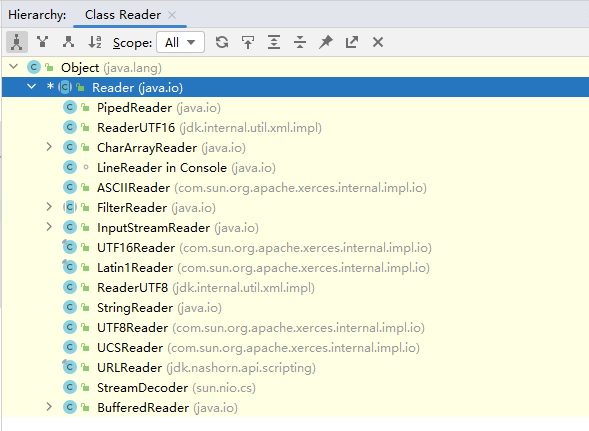Select InputStreamReader class row

(295, 228)
